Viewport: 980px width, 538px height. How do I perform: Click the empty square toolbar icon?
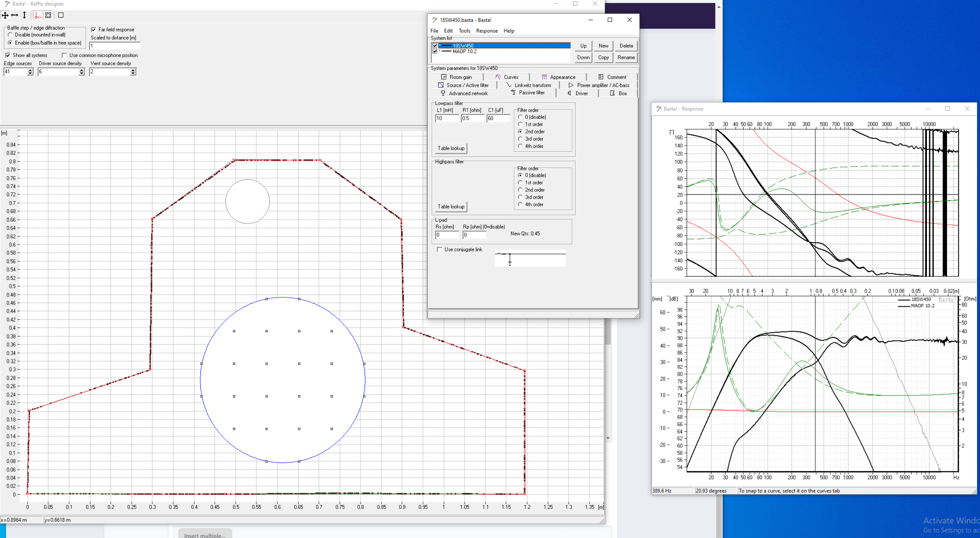click(61, 15)
